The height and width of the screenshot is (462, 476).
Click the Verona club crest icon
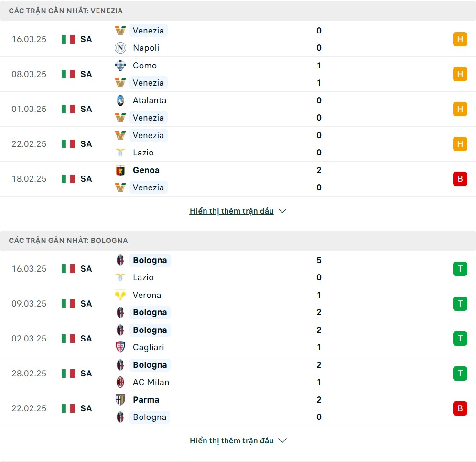pos(120,295)
